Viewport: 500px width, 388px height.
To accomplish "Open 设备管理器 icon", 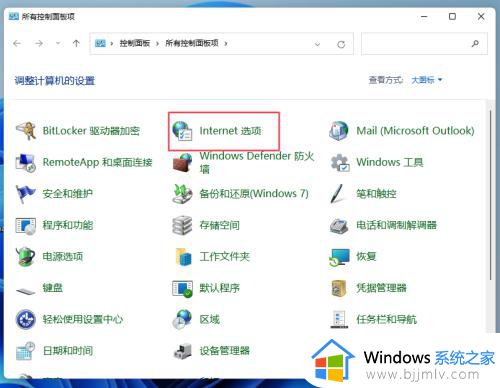I will pos(183,351).
